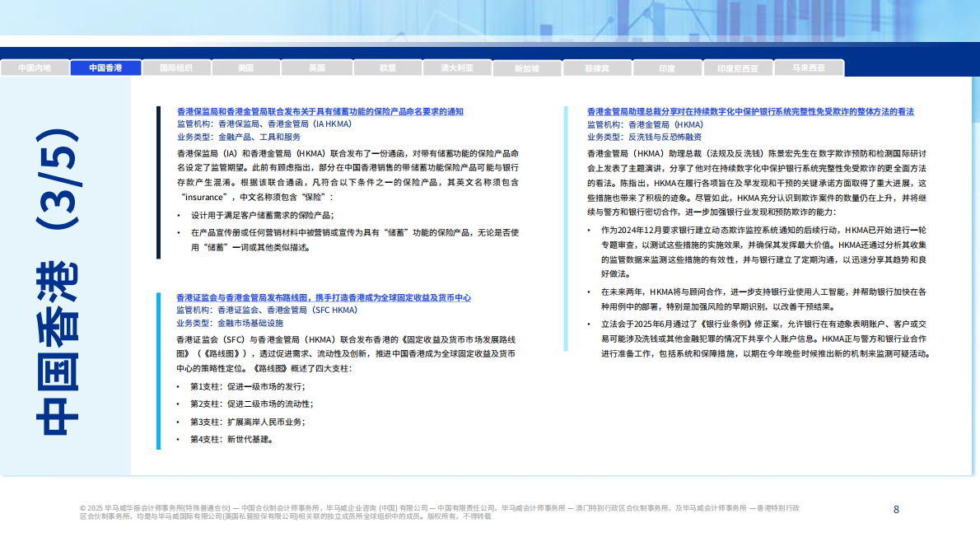The width and height of the screenshot is (980, 551).
Task: Switch to the 欧盟 tab
Action: click(387, 68)
